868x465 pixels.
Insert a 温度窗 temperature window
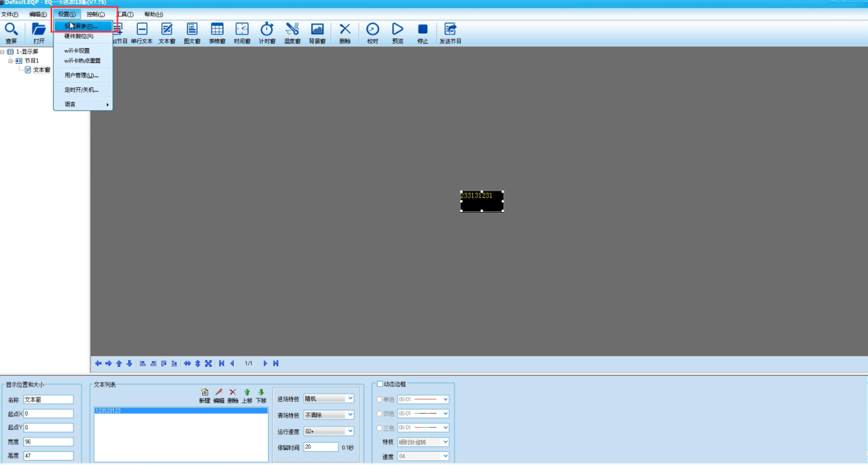(292, 32)
